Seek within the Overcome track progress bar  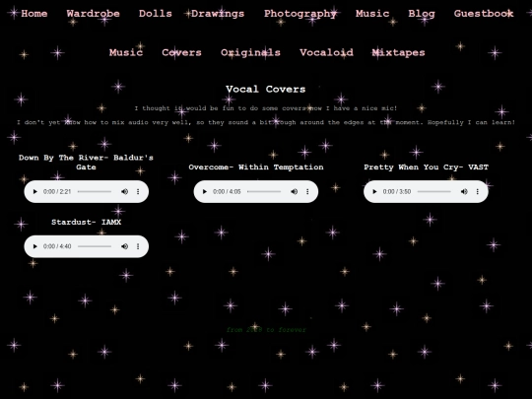click(264, 192)
